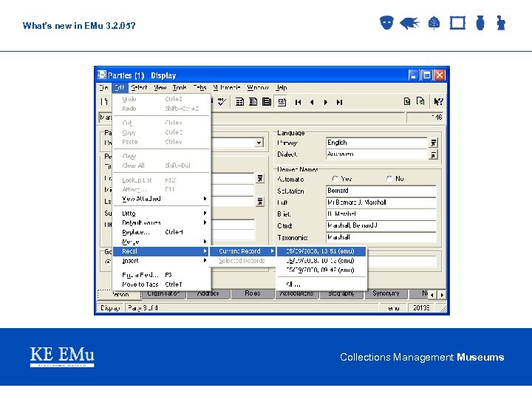Open the Current Record submenu
The image size is (532, 399).
(242, 251)
